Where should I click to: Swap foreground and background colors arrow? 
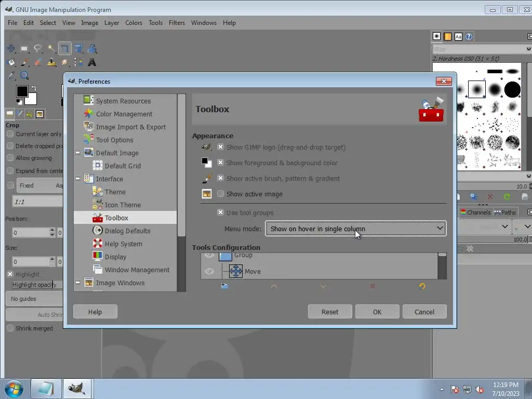(x=34, y=88)
